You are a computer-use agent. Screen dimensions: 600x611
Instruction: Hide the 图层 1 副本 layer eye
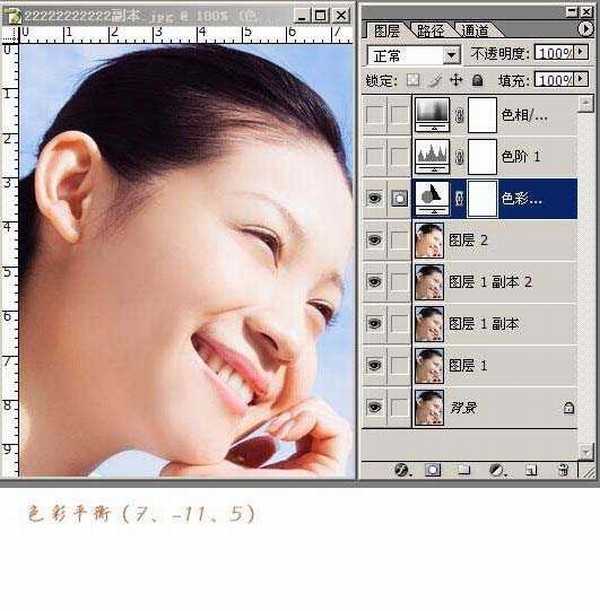[374, 323]
